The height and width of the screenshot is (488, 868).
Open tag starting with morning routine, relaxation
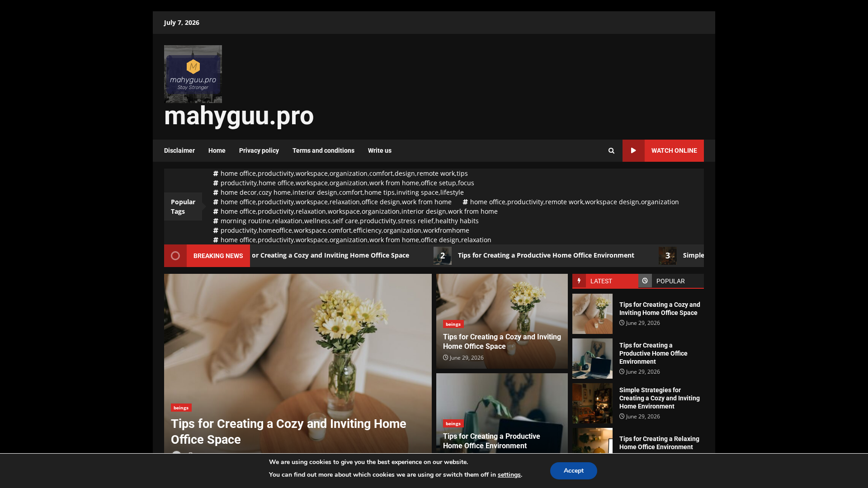pos(346,221)
